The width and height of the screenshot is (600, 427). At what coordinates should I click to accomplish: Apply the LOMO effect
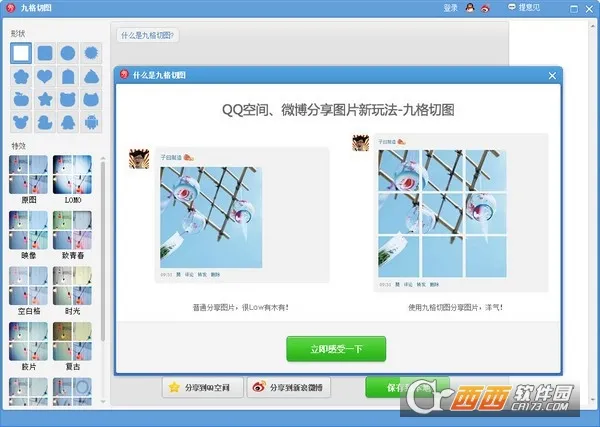72,179
